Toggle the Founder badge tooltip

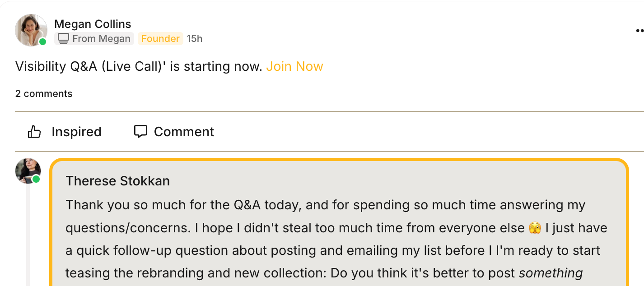point(160,38)
